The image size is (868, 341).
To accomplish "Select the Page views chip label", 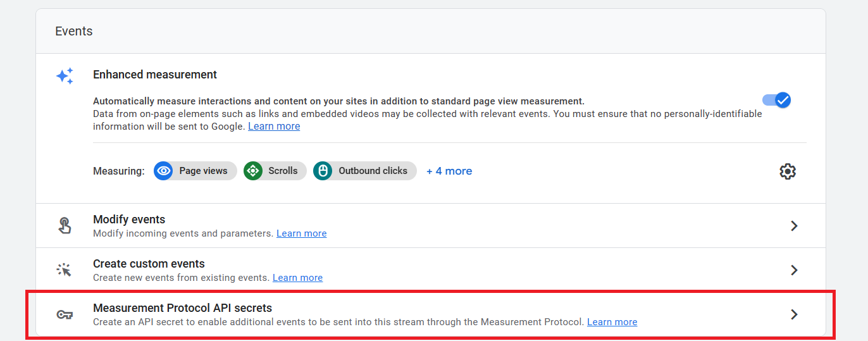I will 203,171.
